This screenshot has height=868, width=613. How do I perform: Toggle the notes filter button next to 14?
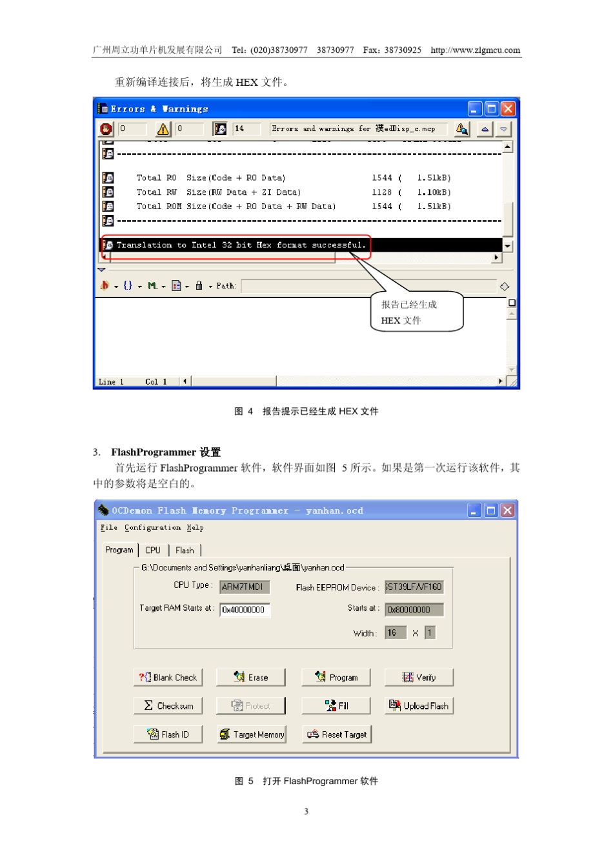click(x=220, y=129)
